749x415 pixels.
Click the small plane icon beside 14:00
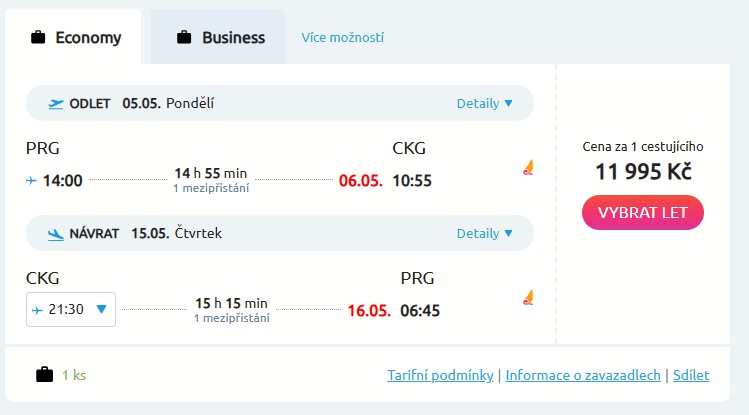pos(31,181)
